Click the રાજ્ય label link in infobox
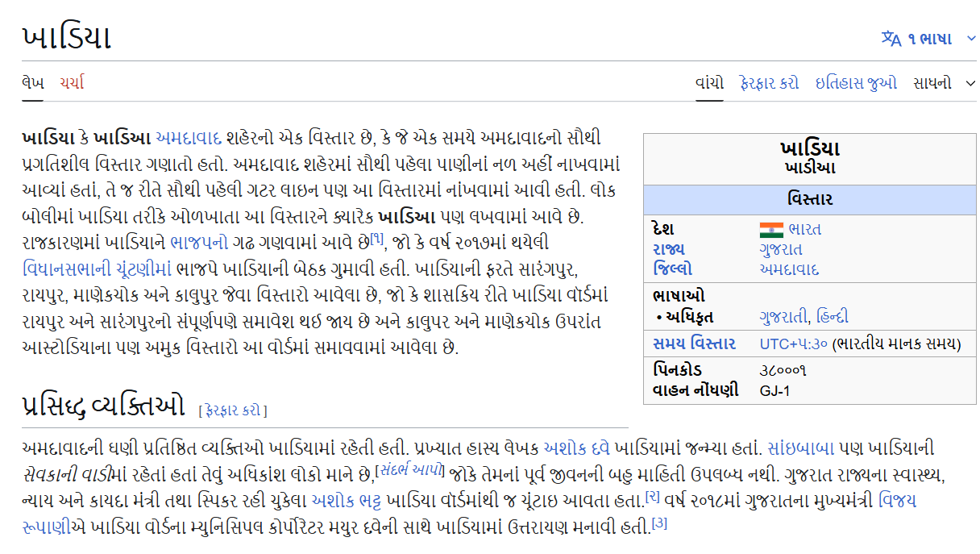Viewport: 980px width, 554px height. [669, 249]
